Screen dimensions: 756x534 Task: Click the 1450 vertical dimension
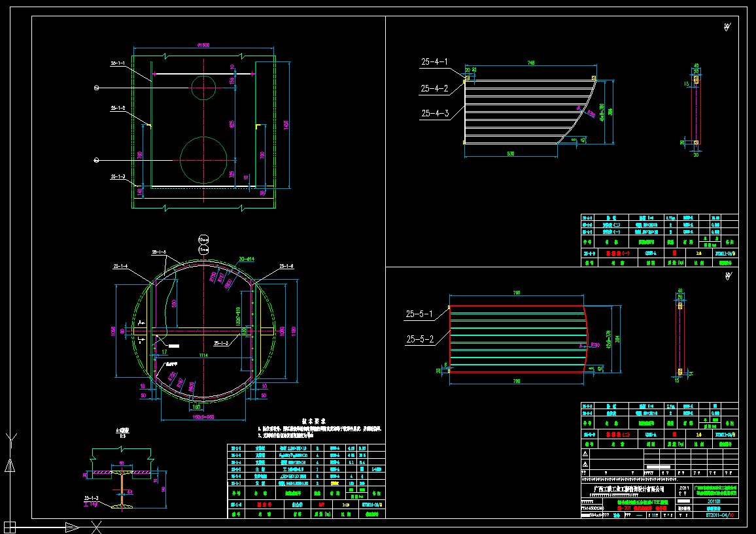(286, 125)
